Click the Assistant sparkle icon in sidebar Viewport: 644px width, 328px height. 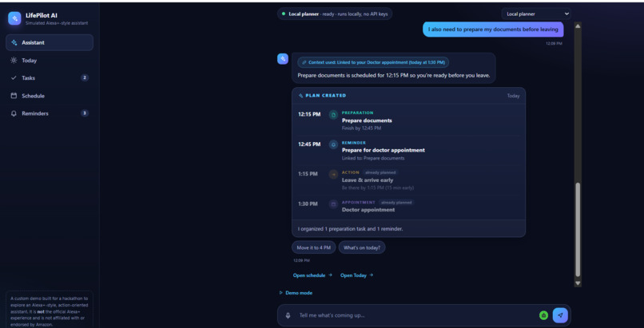pos(14,42)
